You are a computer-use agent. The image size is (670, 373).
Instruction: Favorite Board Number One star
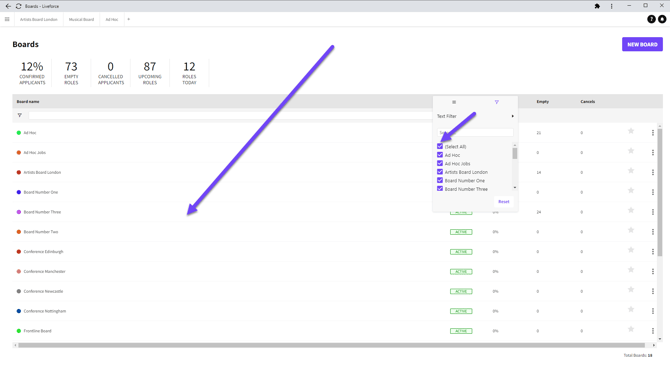point(631,191)
